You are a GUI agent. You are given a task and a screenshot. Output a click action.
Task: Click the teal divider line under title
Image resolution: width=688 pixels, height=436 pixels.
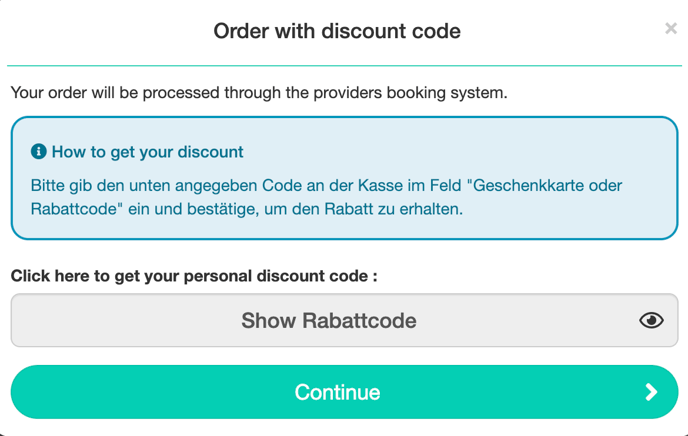(344, 66)
